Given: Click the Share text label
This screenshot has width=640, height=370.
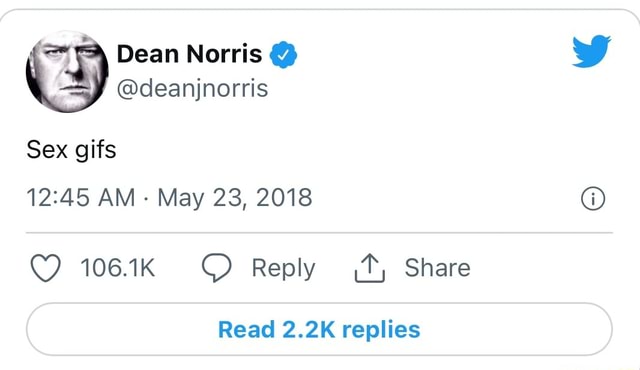Looking at the screenshot, I should 437,268.
